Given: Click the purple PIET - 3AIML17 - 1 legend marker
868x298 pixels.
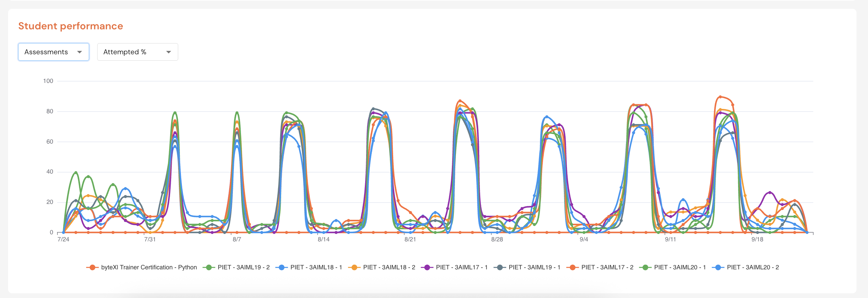Looking at the screenshot, I should pos(427,267).
